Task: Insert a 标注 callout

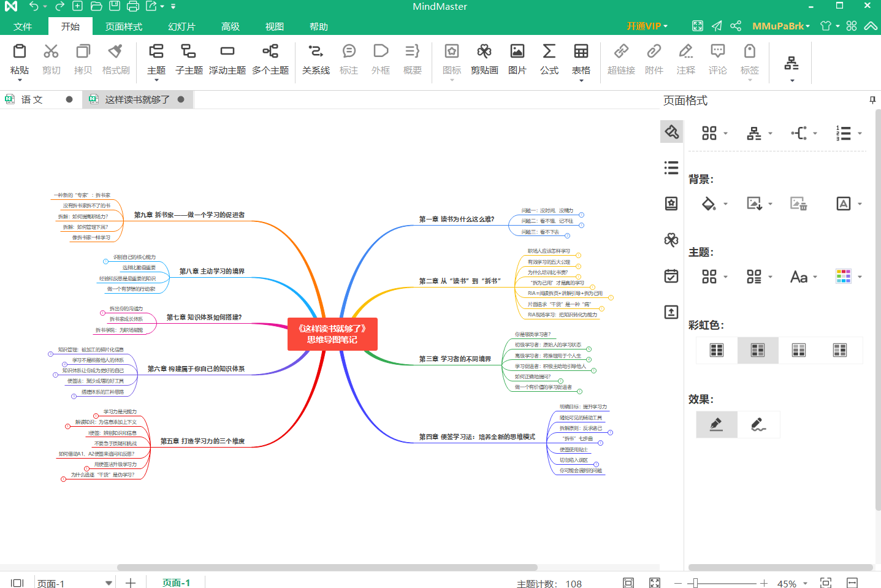Action: pos(349,59)
